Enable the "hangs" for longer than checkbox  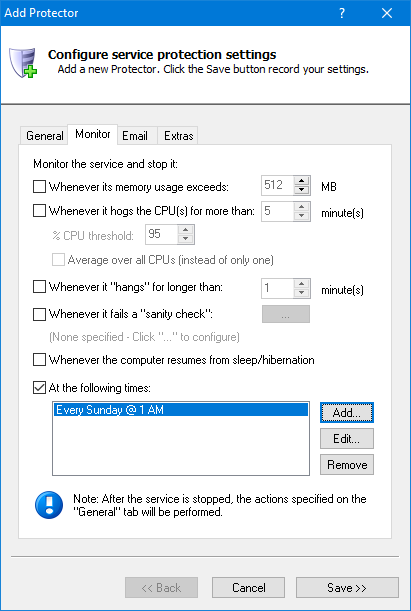pyautogui.click(x=39, y=287)
